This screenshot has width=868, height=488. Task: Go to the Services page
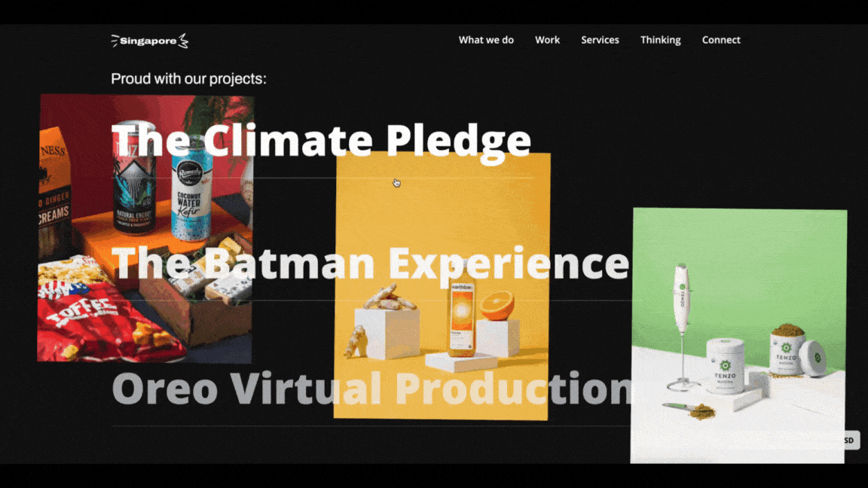pos(600,40)
